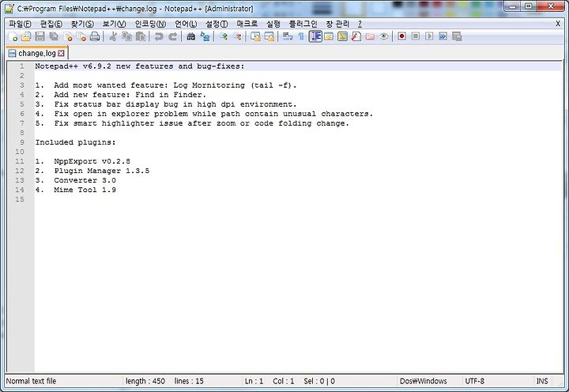Start macro recording with red dot
569x392 pixels.
tap(401, 36)
